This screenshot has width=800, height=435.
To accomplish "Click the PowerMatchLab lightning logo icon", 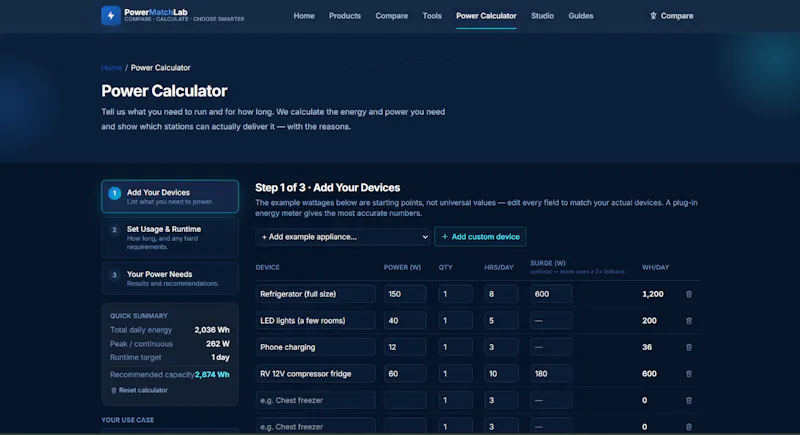I will tap(111, 16).
